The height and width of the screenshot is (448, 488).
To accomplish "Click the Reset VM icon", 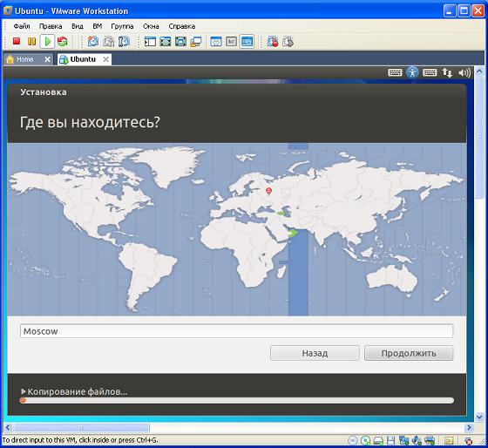I will point(63,42).
